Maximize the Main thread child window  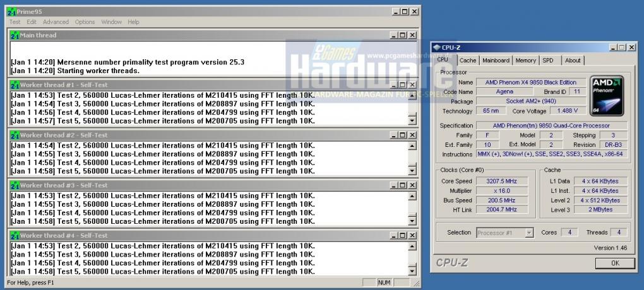click(x=403, y=35)
